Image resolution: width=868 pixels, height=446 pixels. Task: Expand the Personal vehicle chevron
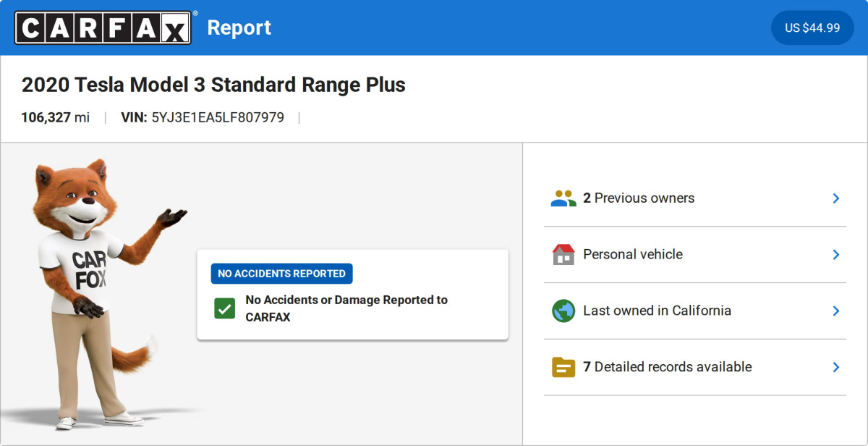(x=835, y=254)
